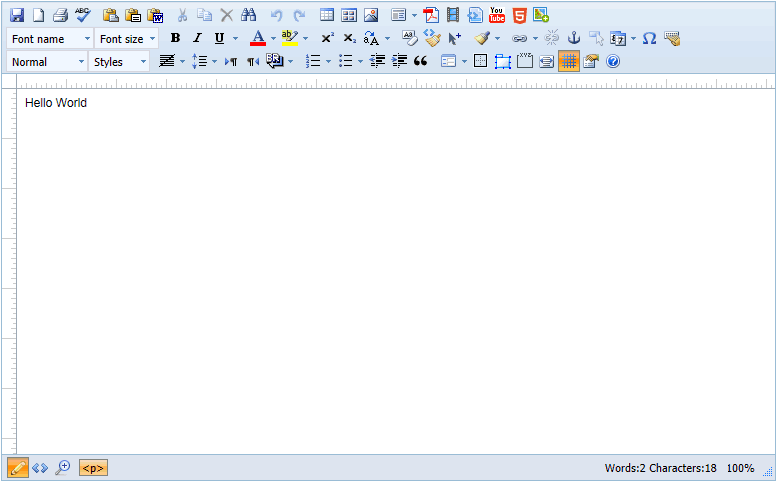Toggle the highlighted show-borders grid button

pos(568,61)
